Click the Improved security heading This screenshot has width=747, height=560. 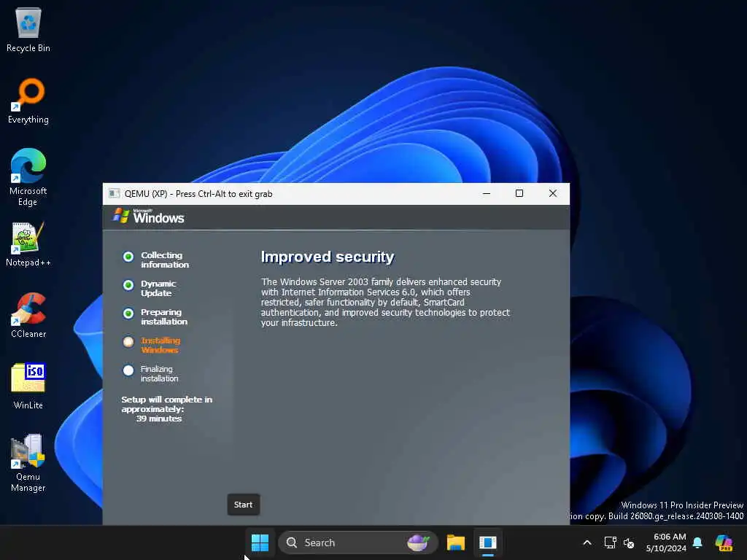(328, 257)
